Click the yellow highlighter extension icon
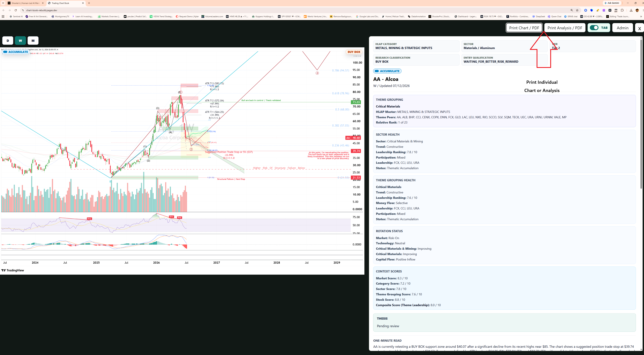The width and height of the screenshot is (644, 355). (x=598, y=10)
